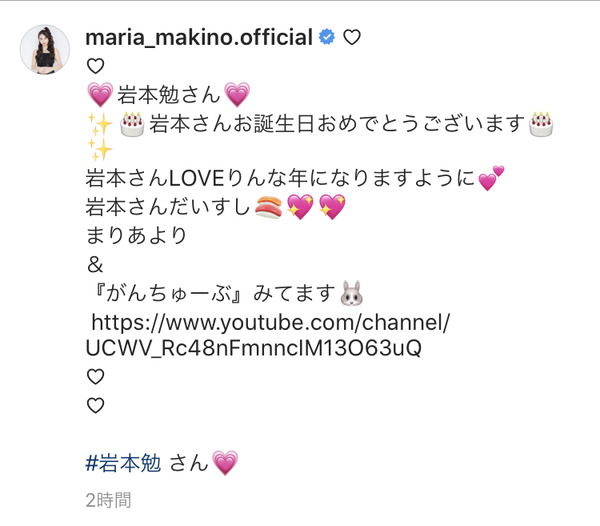Click the rabbit face emoji after みてます
The width and height of the screenshot is (600, 526).
click(x=352, y=293)
